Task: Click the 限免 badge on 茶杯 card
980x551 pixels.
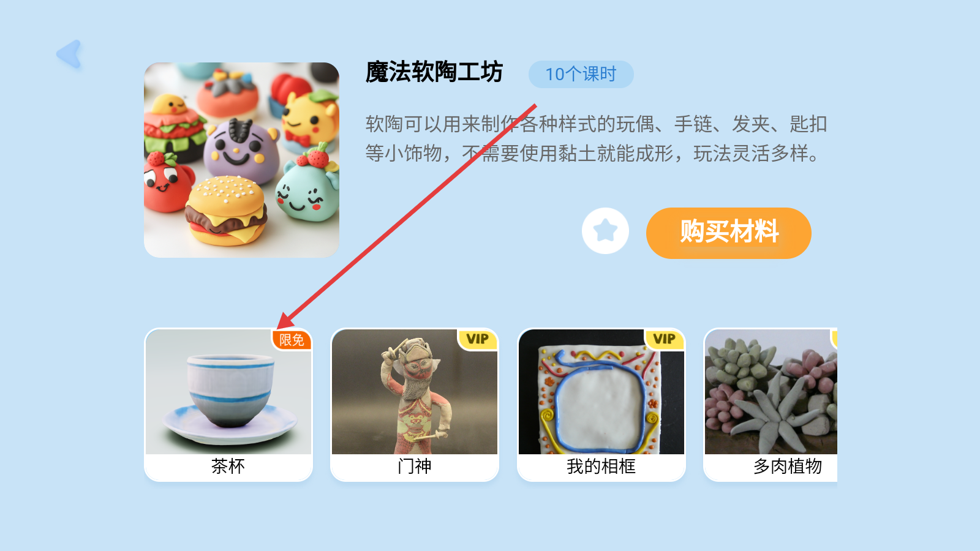Action: click(x=292, y=340)
